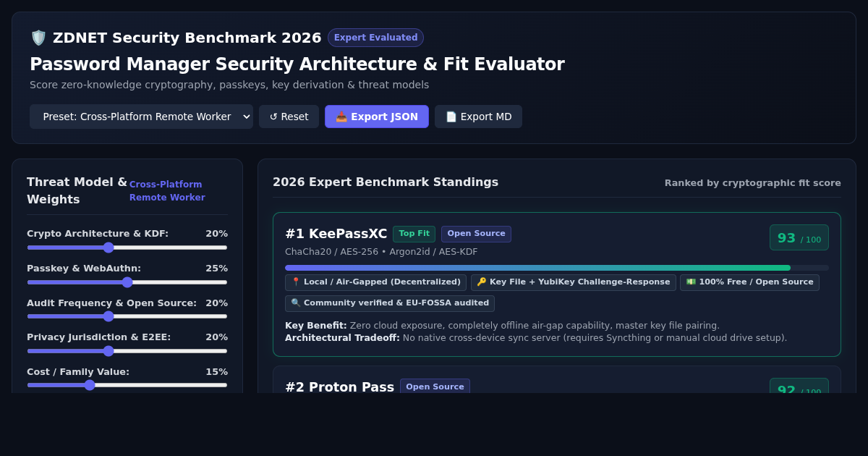868x456 pixels.
Task: Click the ChaCha20 / AES-256 cipher line
Action: pos(381,252)
